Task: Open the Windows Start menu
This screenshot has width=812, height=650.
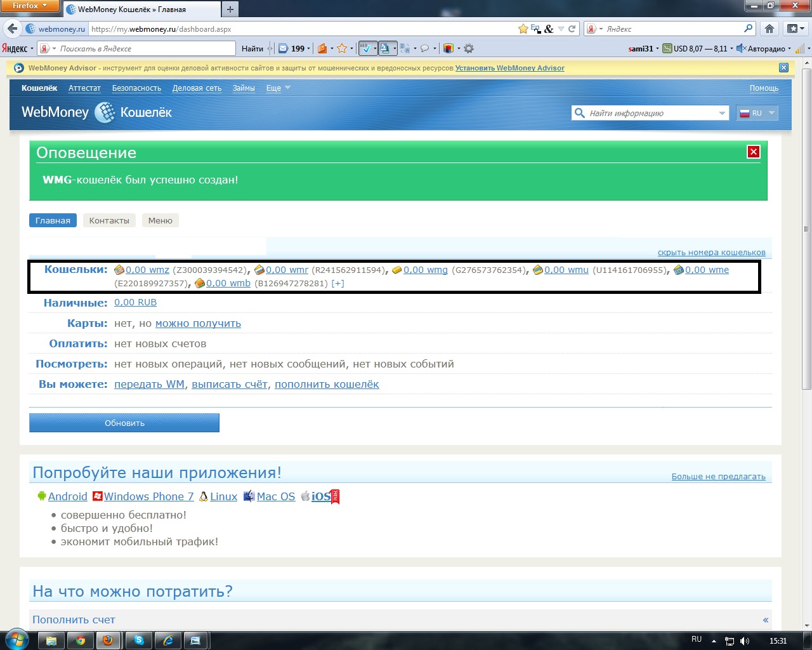Action: click(17, 640)
